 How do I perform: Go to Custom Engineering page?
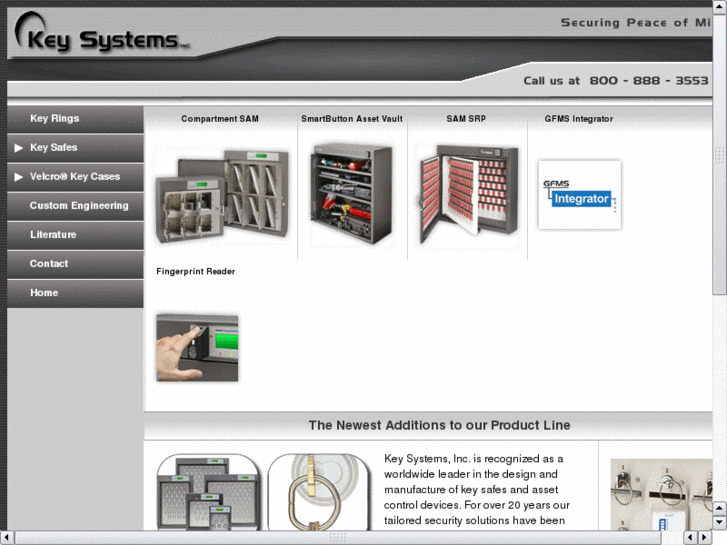75,206
